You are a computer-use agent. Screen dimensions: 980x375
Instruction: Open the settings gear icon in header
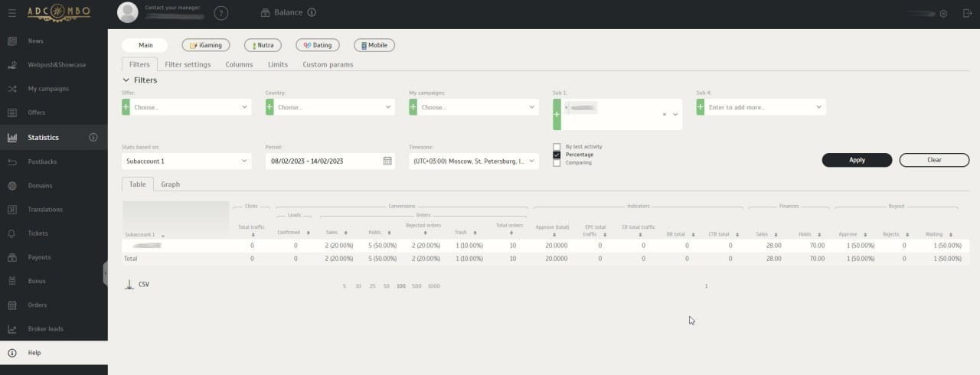[x=943, y=13]
